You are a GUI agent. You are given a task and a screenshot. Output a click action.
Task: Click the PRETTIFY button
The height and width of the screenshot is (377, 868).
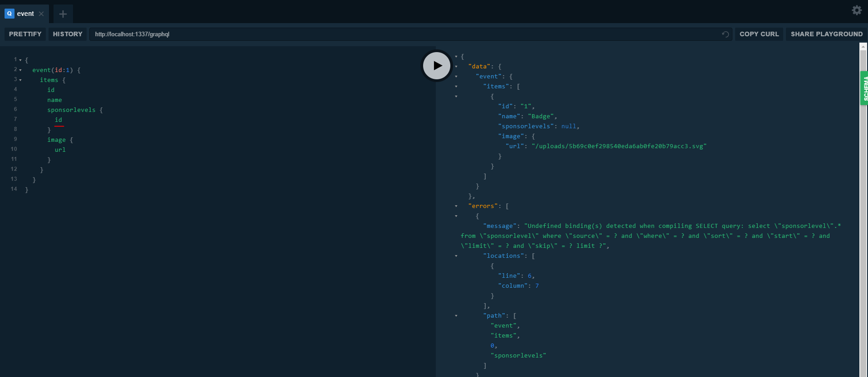pos(25,34)
